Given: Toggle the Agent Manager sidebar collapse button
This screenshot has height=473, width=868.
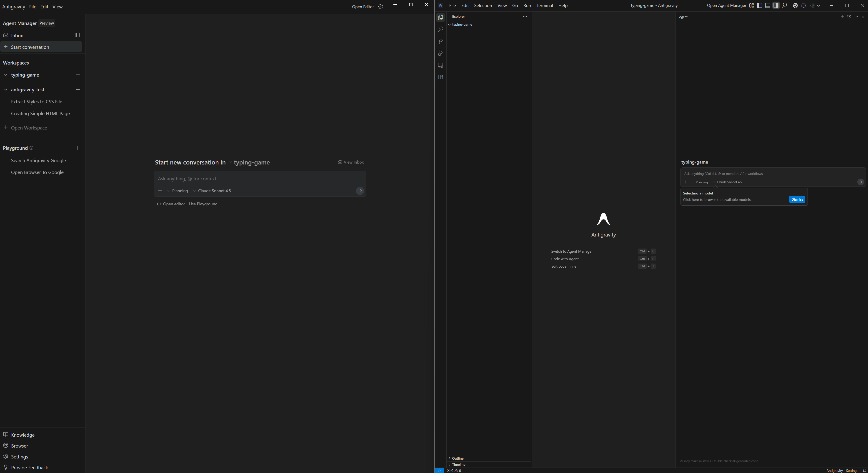Looking at the screenshot, I should pos(77,35).
